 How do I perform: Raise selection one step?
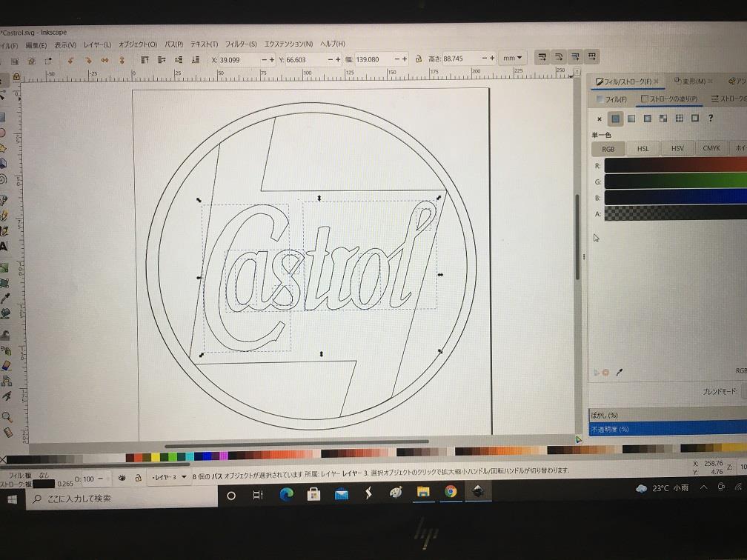click(x=162, y=60)
